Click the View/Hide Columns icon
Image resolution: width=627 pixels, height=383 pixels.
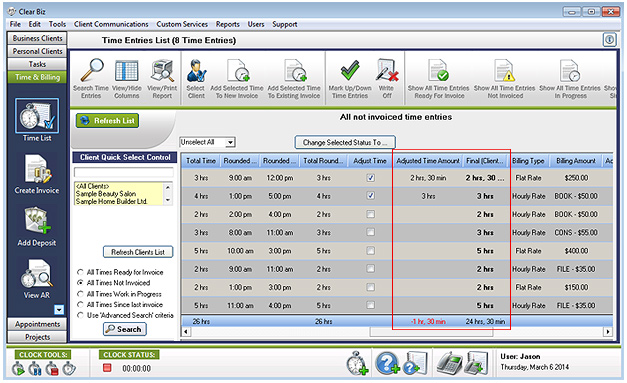126,79
